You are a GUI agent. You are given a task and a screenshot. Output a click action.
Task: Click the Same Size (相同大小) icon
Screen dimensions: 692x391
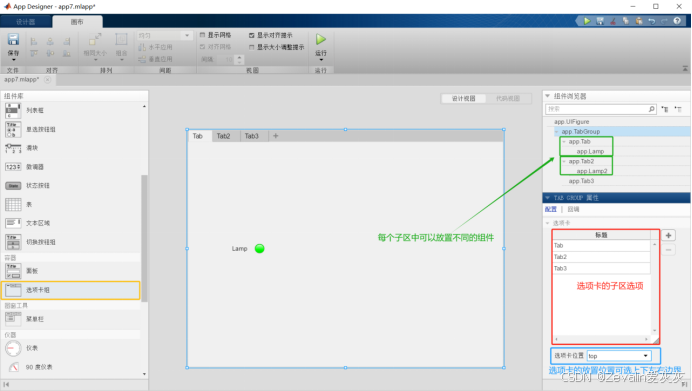point(95,40)
